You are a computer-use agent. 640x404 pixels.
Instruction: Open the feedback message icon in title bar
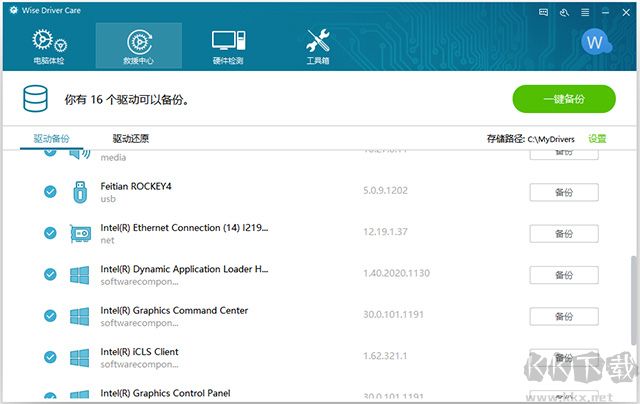coord(543,12)
